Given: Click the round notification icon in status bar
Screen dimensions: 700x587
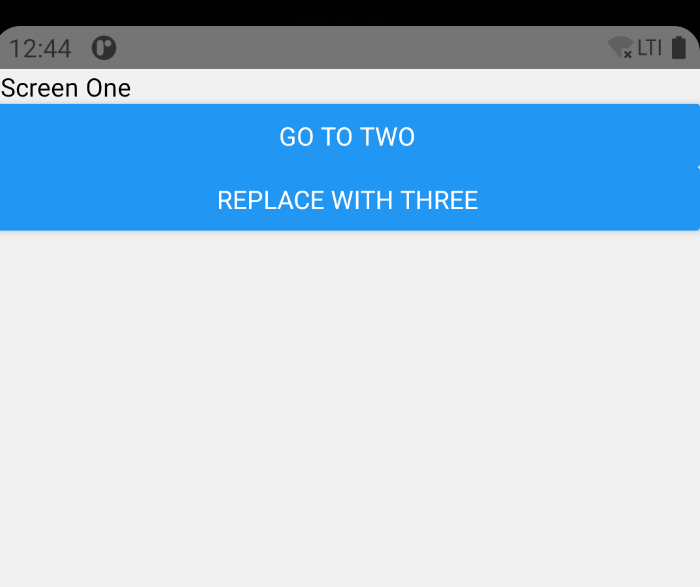Looking at the screenshot, I should pos(104,48).
